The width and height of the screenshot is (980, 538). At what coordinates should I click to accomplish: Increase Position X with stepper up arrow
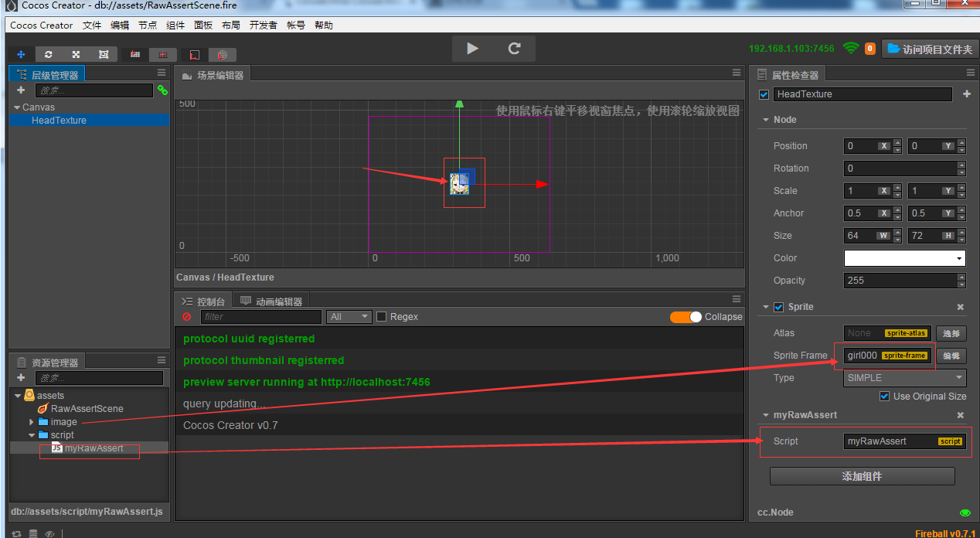click(x=897, y=142)
